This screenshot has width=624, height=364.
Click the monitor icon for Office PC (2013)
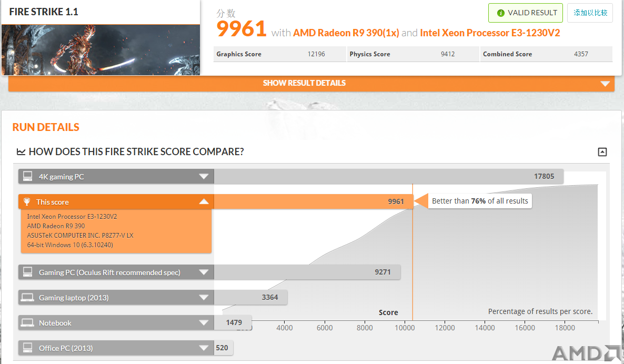[27, 348]
